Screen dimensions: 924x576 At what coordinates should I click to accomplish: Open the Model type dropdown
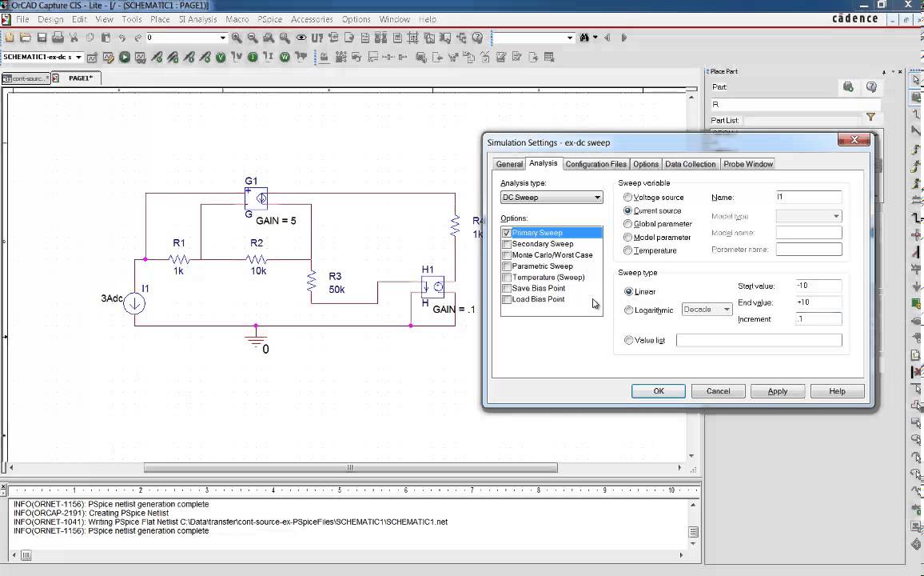point(809,216)
